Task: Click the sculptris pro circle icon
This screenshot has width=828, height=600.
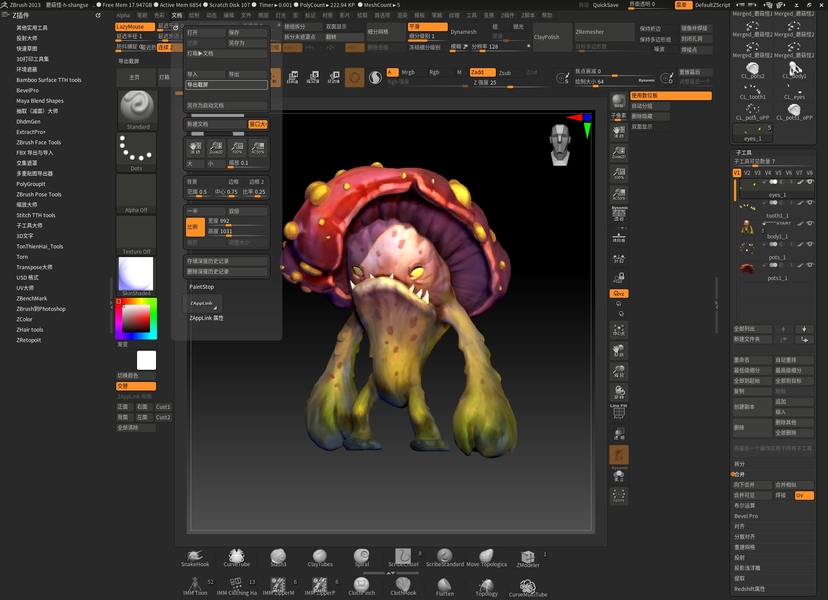Action: coord(354,78)
